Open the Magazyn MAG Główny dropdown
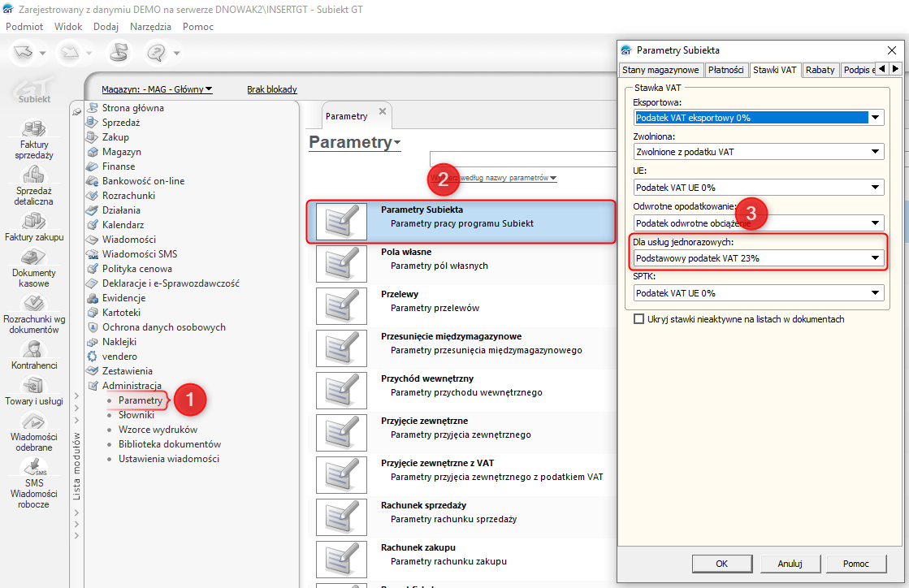This screenshot has width=909, height=588. tap(157, 89)
